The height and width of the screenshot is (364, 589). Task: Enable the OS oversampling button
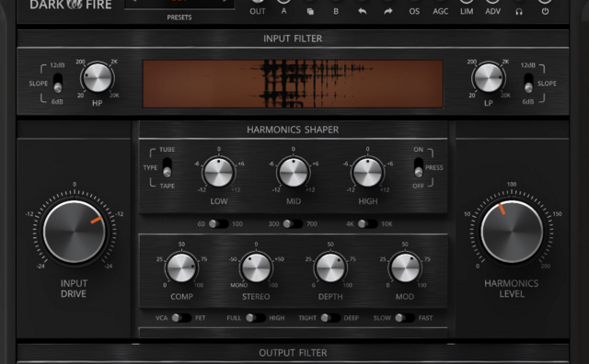pyautogui.click(x=414, y=11)
